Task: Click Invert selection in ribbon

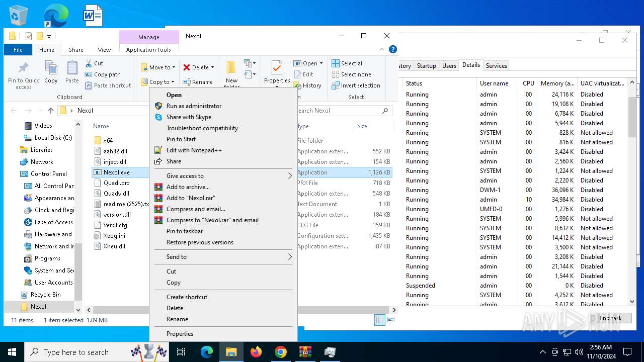Action: (356, 85)
